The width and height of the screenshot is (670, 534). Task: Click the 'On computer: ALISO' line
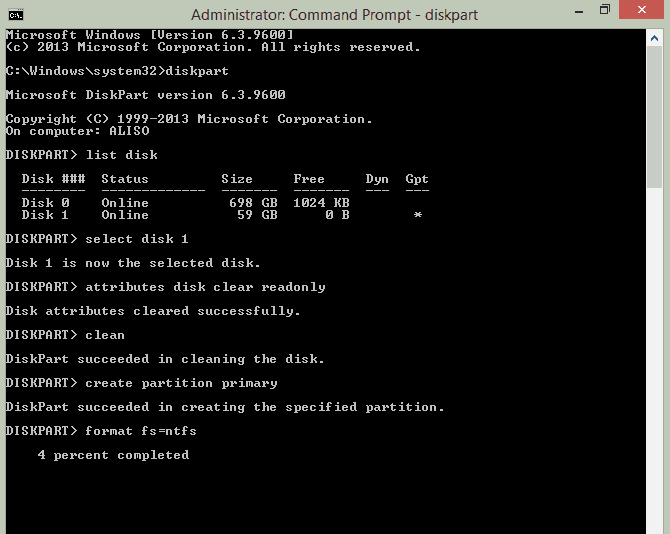[77, 131]
